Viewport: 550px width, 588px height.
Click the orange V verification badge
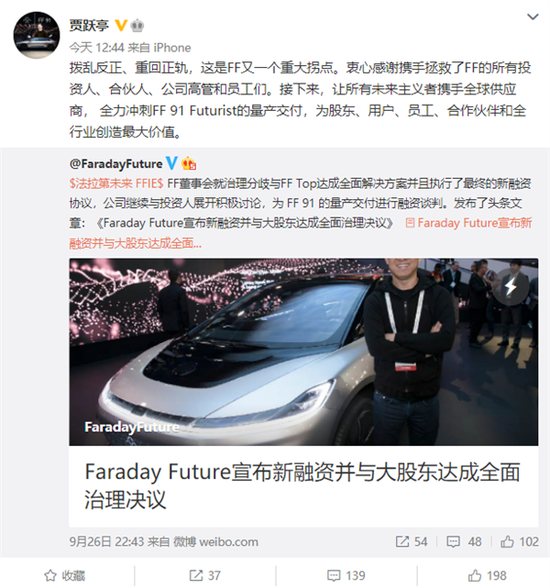click(120, 26)
